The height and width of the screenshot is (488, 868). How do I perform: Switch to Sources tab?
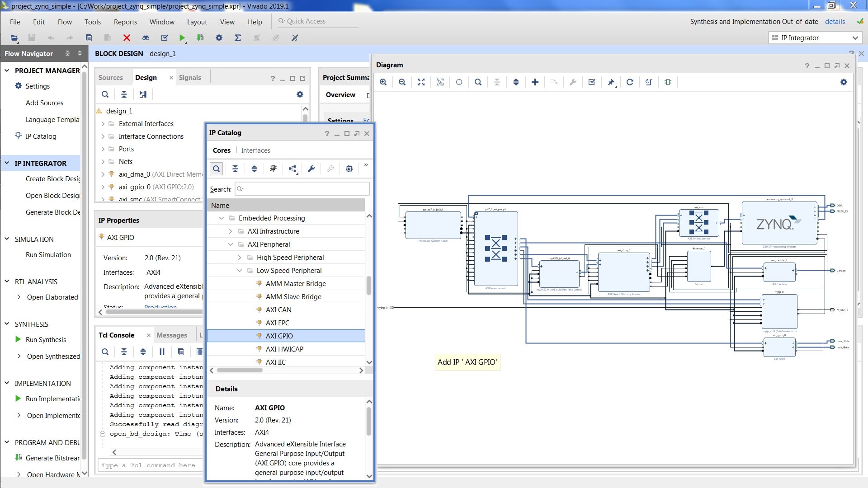coord(111,78)
